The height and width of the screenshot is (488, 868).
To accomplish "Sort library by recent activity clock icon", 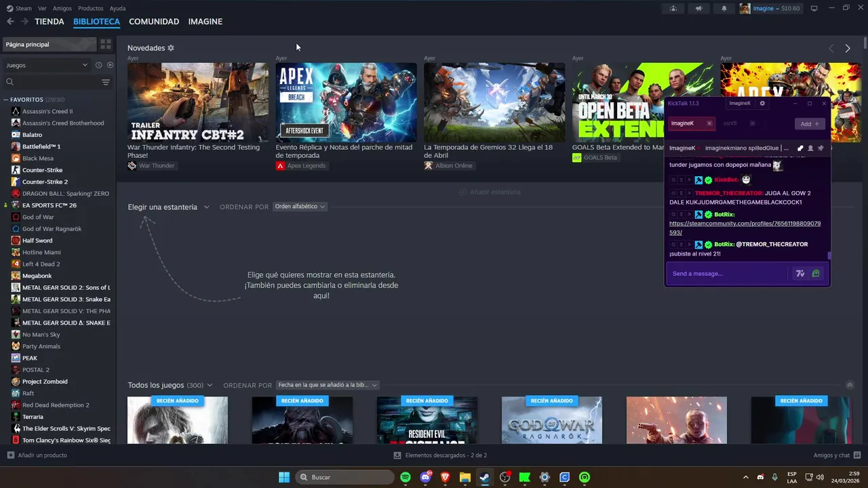I will (98, 65).
